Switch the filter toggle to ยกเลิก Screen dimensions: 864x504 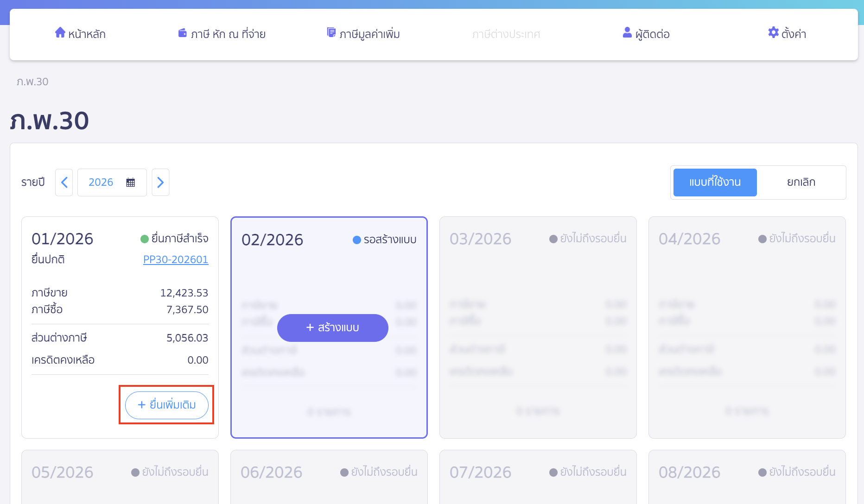point(800,182)
